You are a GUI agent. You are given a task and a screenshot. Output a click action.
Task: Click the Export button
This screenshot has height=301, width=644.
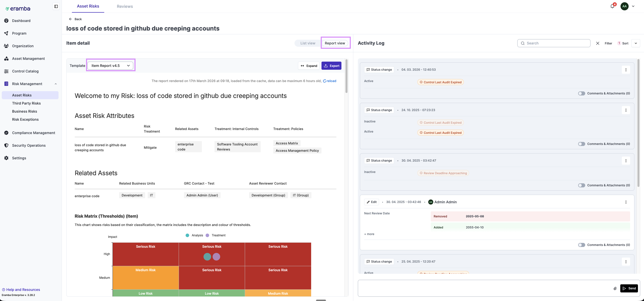pos(331,66)
